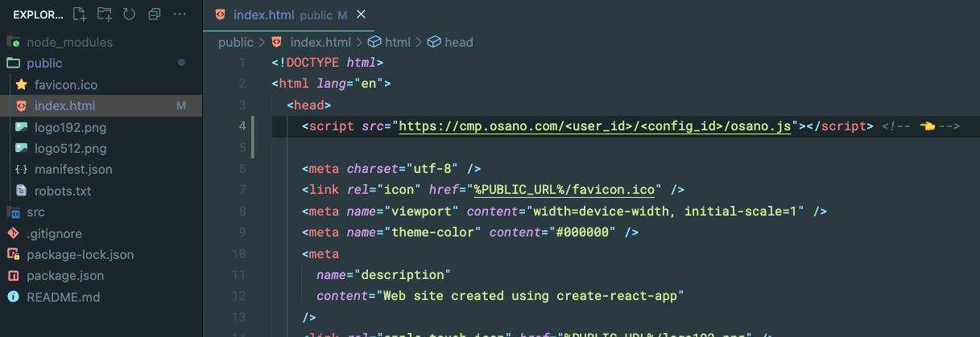This screenshot has height=337, width=980.
Task: Click the npm icon beside package.json
Action: 13,276
